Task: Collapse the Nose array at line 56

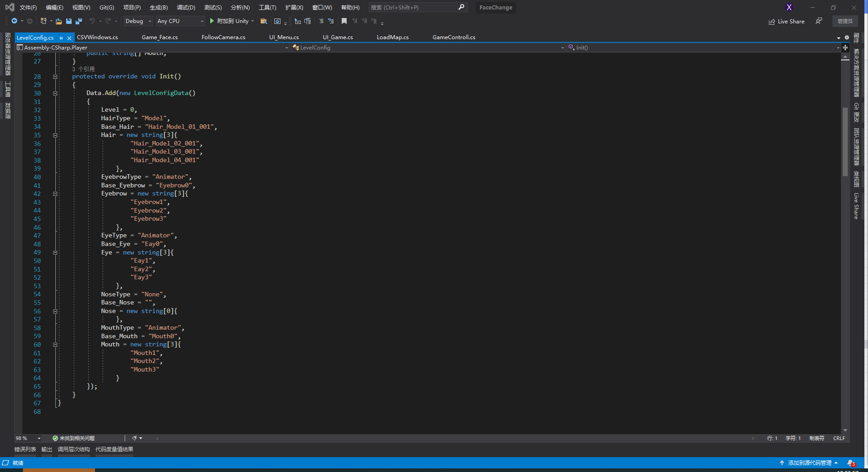Action: tap(55, 311)
